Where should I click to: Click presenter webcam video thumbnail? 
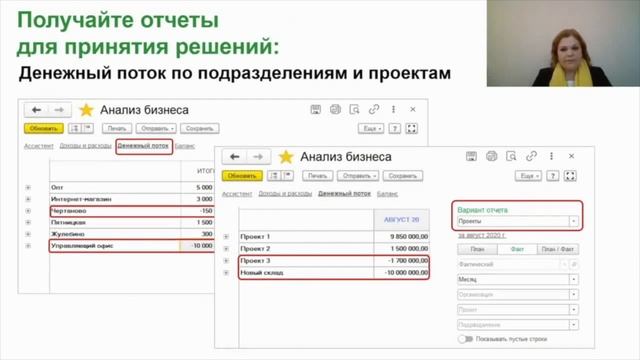[x=563, y=43]
